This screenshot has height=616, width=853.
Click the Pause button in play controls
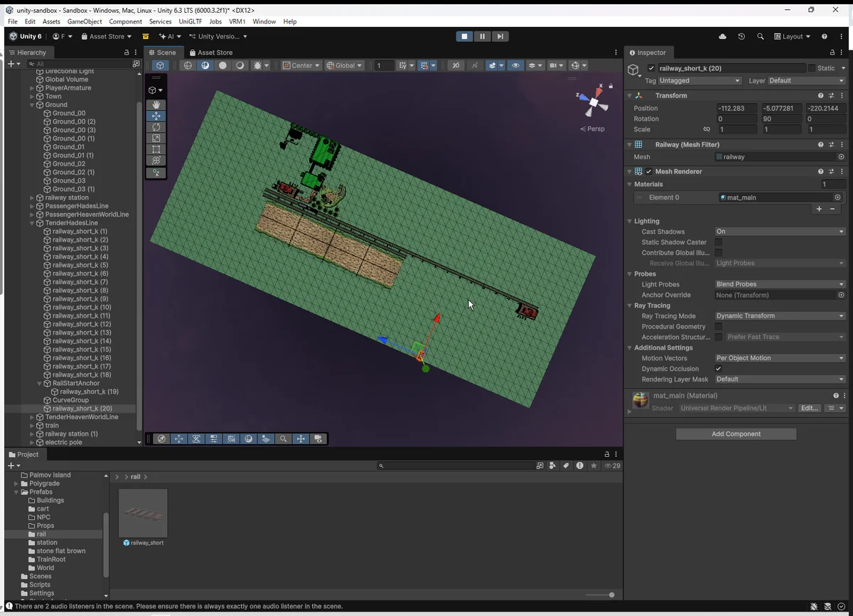tap(482, 36)
